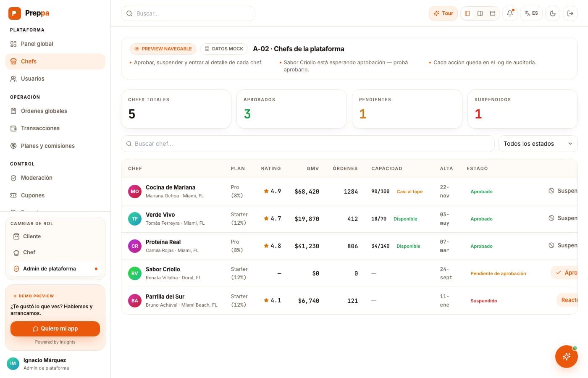Navigate to Transacciones

click(x=55, y=128)
